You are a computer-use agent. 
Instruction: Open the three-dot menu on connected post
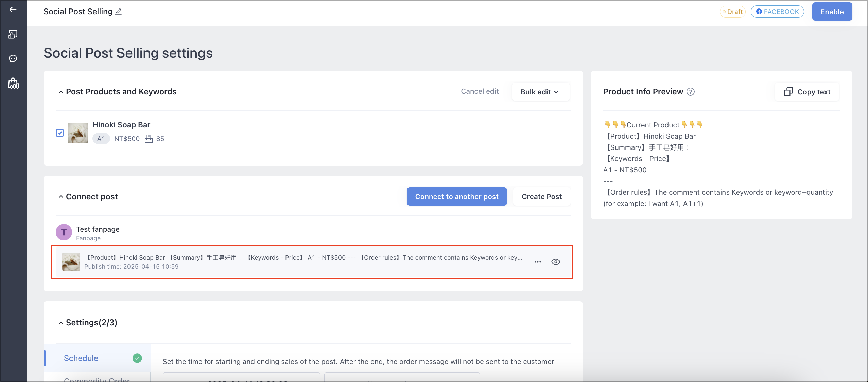click(x=538, y=262)
